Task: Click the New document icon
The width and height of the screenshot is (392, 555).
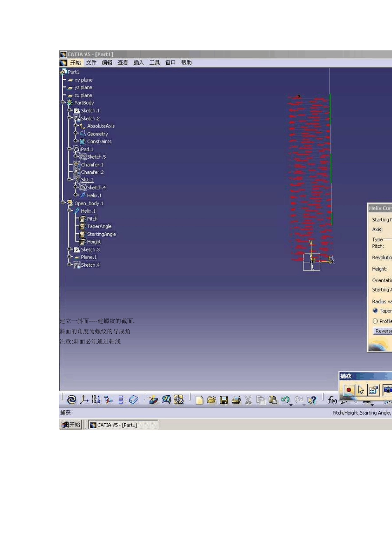Action: (x=199, y=400)
